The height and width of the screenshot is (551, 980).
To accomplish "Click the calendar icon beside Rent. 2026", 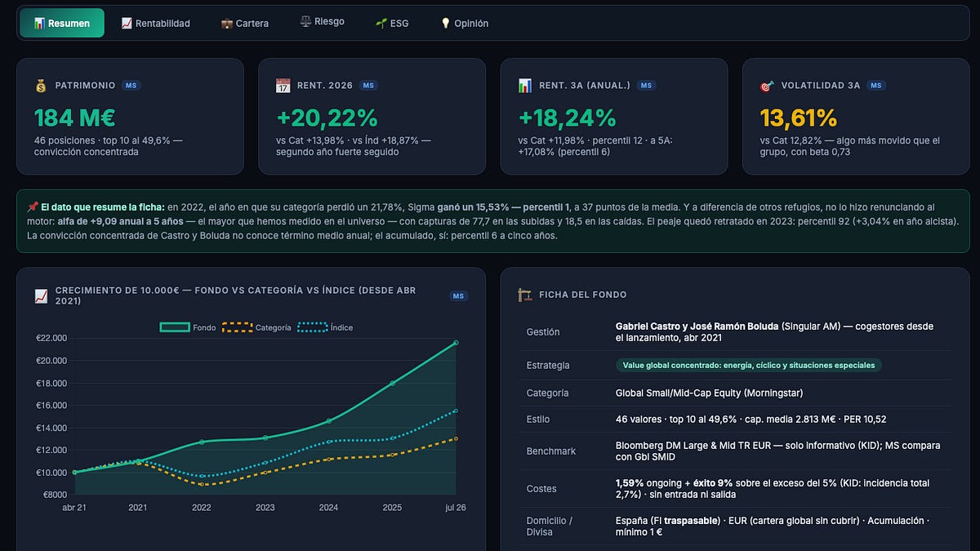I will tap(283, 85).
